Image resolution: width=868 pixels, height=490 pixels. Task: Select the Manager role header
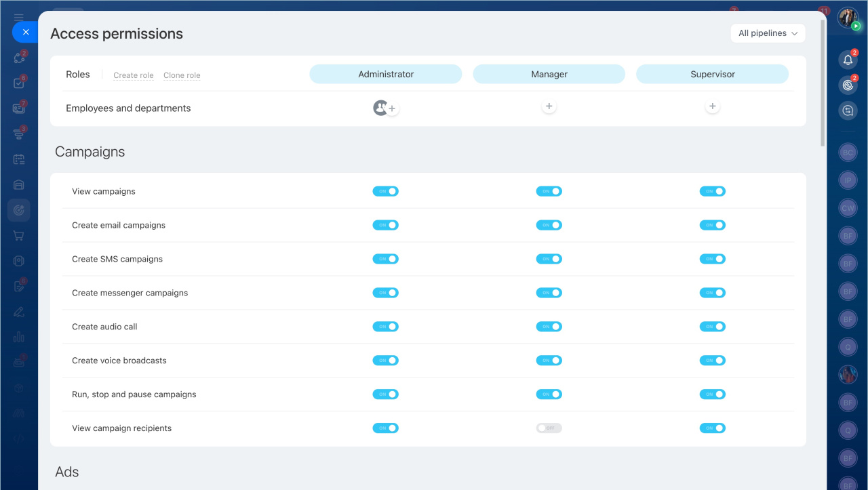tap(549, 75)
